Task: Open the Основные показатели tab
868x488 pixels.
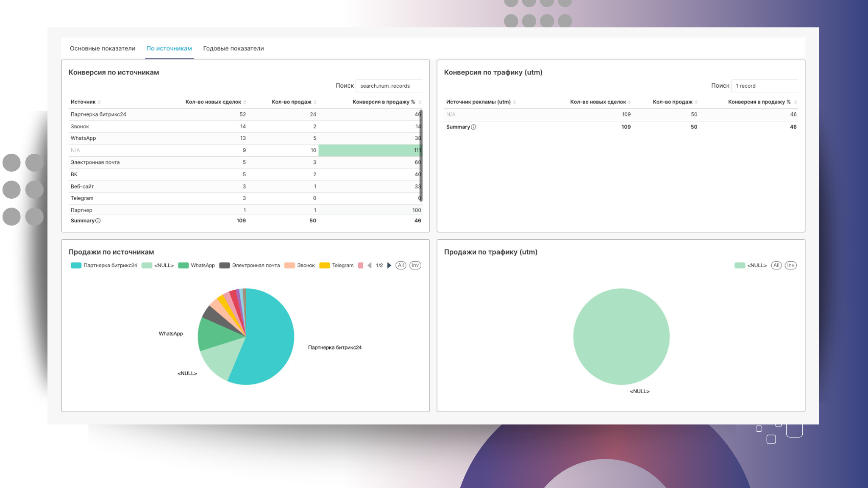Action: point(103,48)
